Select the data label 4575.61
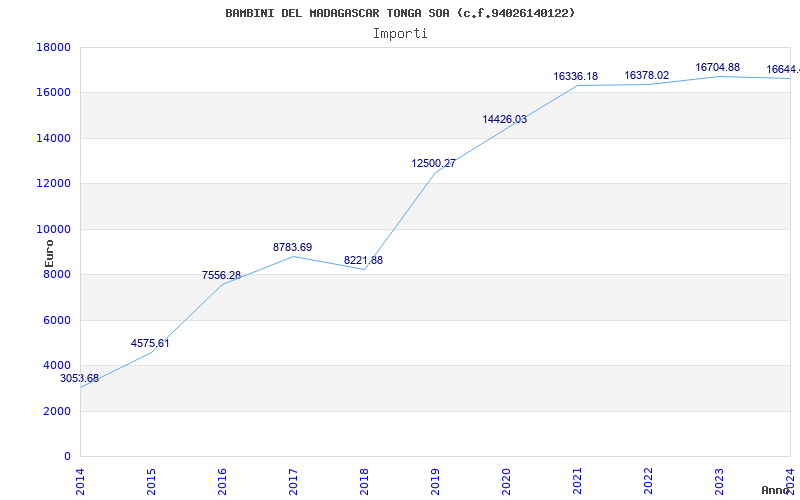 (x=150, y=343)
